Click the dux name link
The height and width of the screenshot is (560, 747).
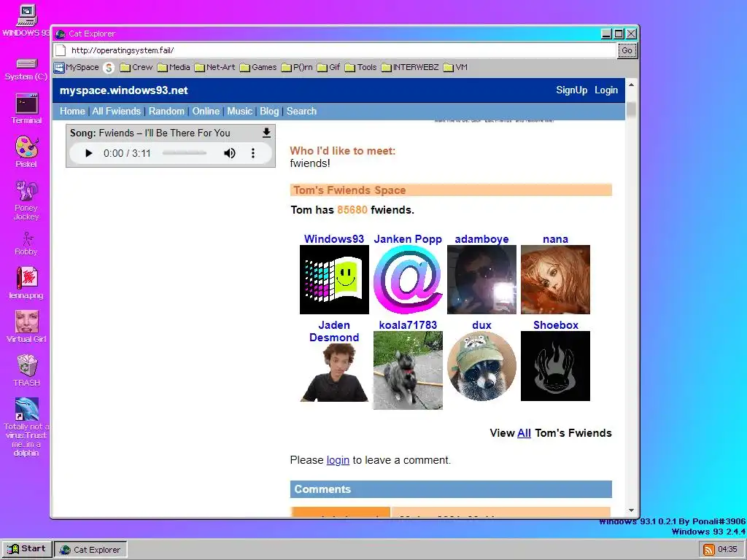click(x=481, y=325)
